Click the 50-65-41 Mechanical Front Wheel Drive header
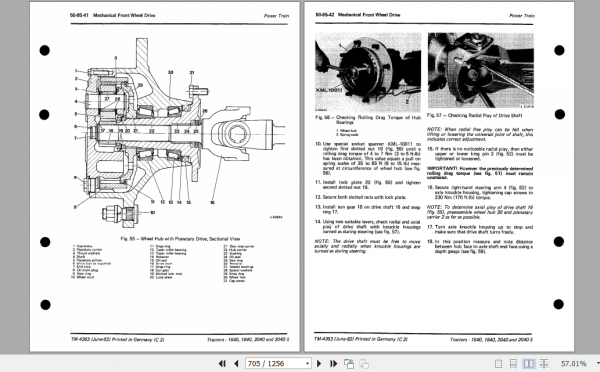 tap(112, 15)
